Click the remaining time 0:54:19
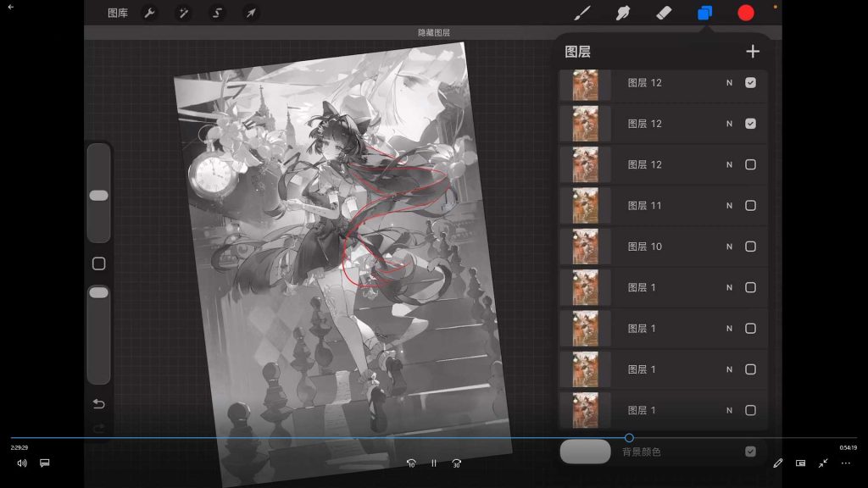Image resolution: width=868 pixels, height=488 pixels. [848, 447]
